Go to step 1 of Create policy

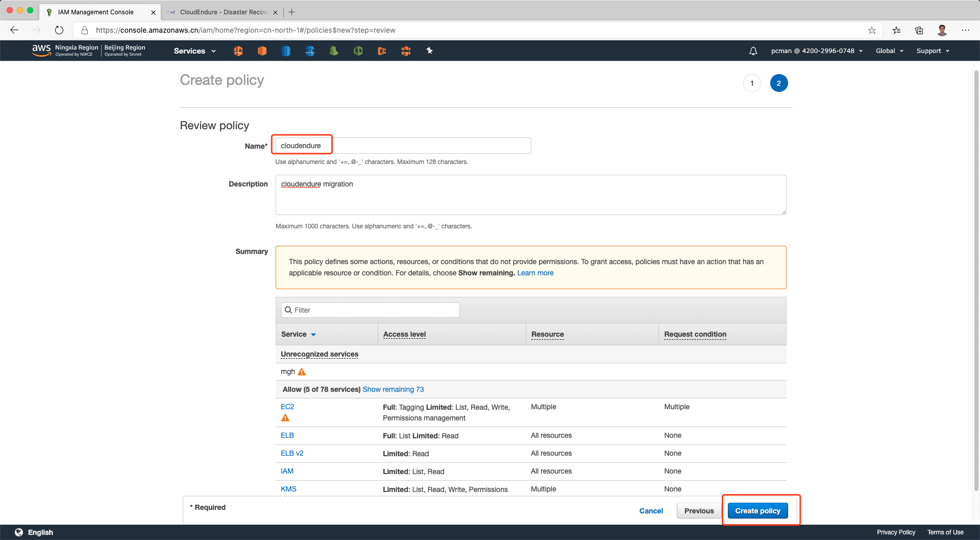click(752, 83)
